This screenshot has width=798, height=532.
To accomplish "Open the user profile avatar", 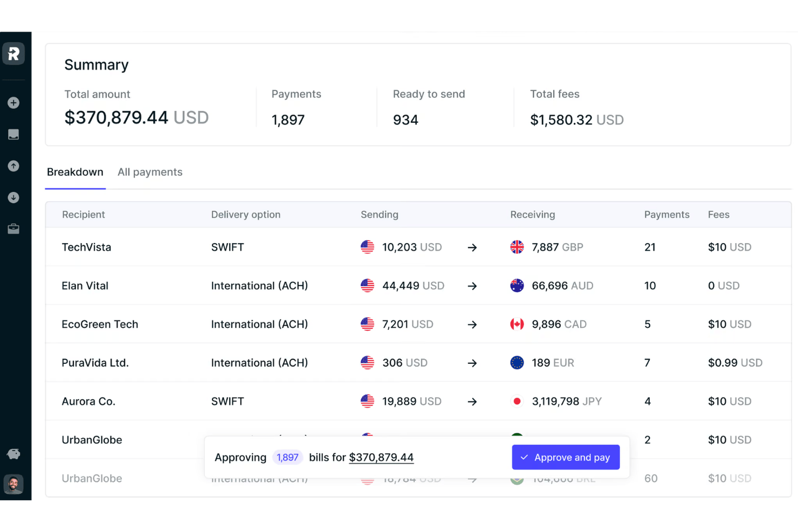I will click(13, 484).
